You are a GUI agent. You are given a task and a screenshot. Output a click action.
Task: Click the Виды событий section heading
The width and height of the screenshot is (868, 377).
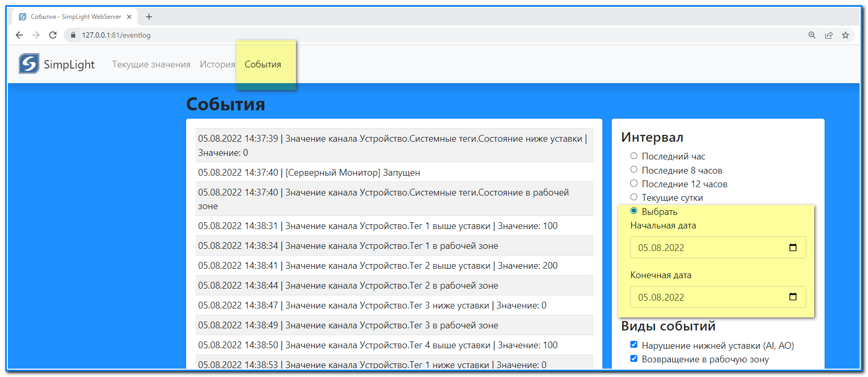668,326
